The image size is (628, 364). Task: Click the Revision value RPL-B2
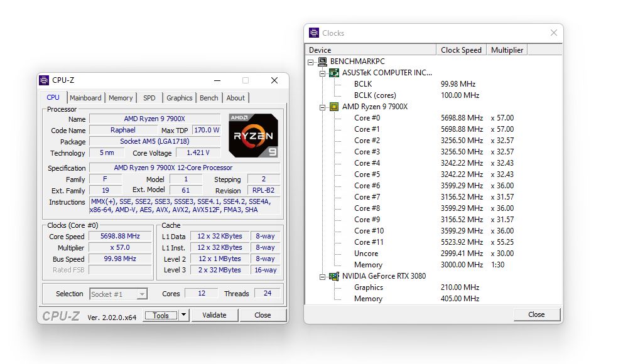coord(264,190)
